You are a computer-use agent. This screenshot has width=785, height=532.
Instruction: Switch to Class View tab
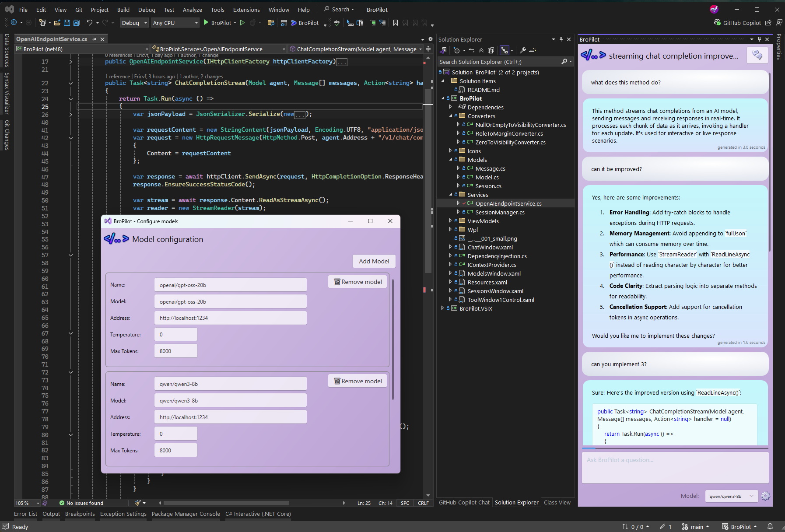[x=557, y=503]
